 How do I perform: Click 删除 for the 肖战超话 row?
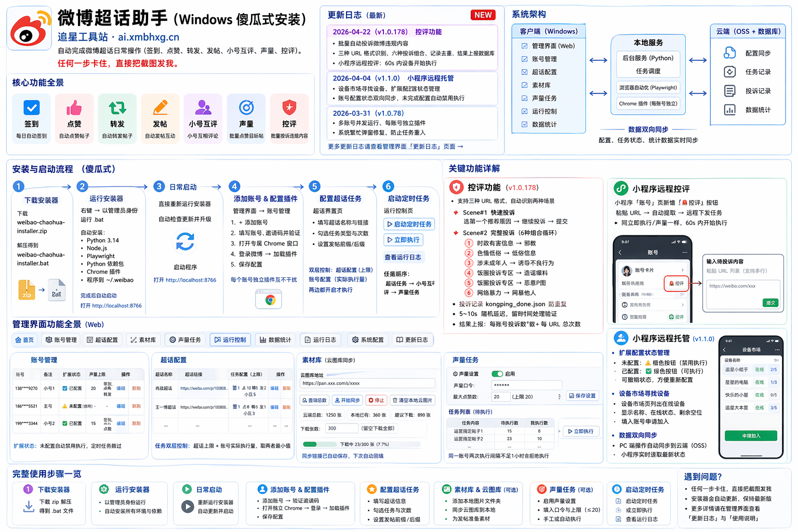coord(286,388)
